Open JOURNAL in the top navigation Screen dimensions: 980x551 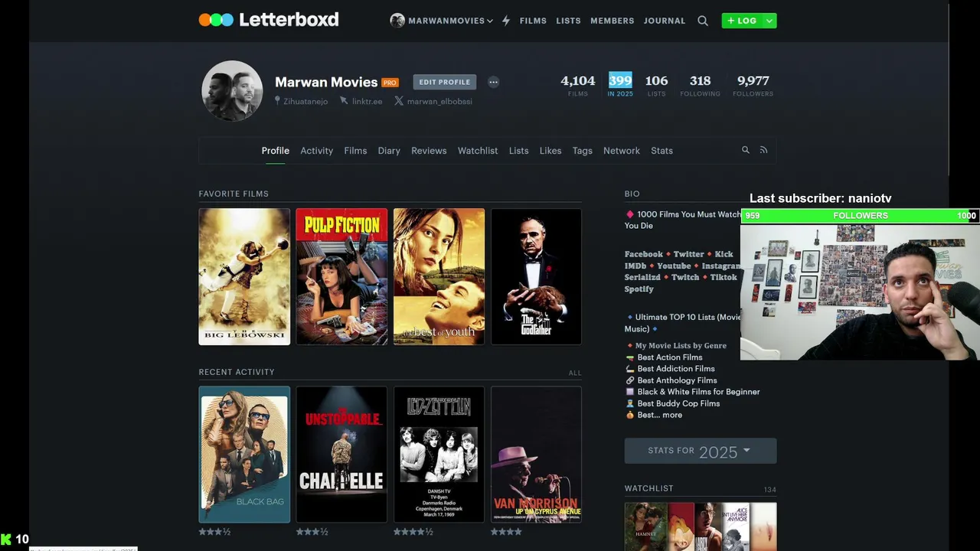[664, 21]
